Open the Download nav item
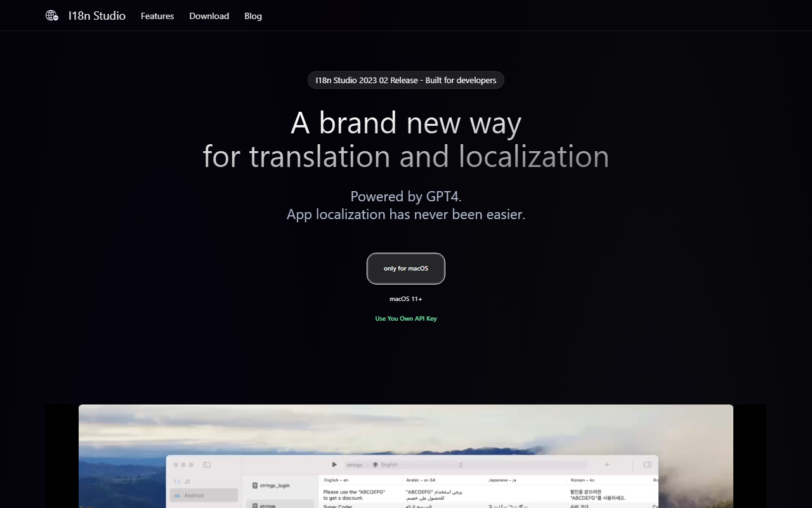 [209, 16]
